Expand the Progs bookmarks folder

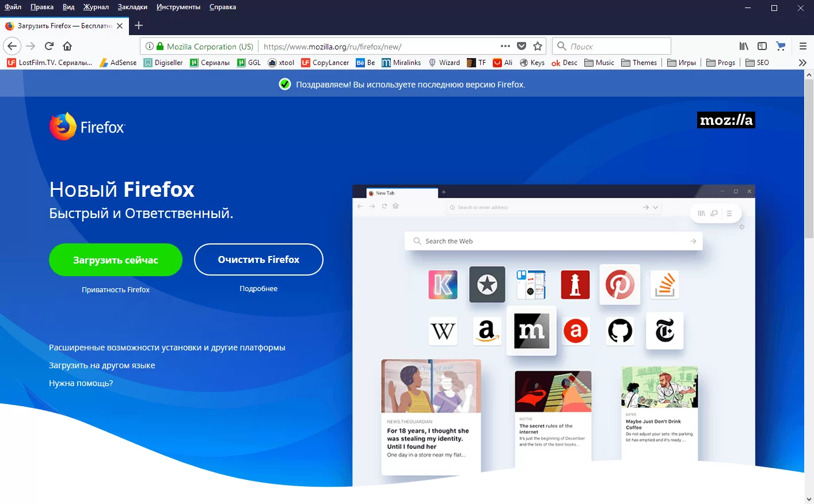(x=721, y=63)
